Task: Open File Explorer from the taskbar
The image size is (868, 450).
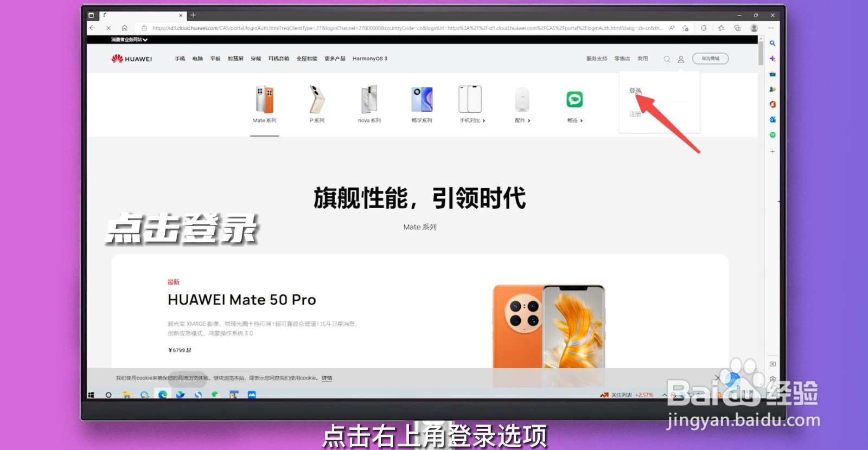Action: coord(126,395)
